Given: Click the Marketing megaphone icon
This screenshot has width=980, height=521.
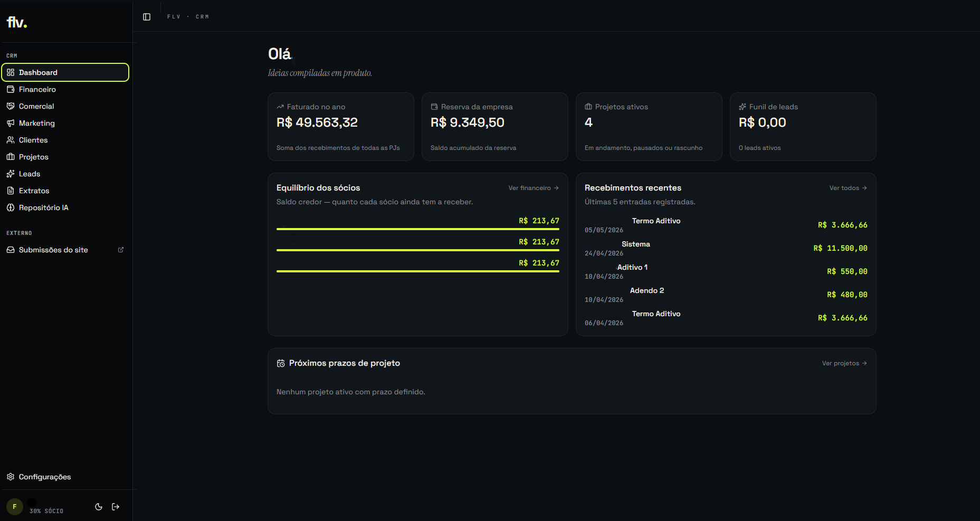Looking at the screenshot, I should 11,123.
